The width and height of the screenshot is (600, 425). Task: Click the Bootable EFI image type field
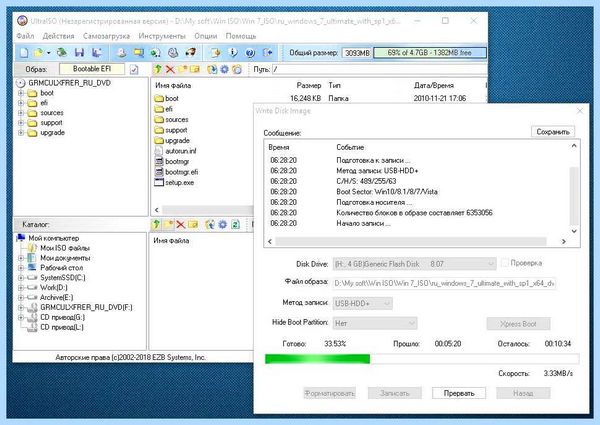pyautogui.click(x=92, y=69)
